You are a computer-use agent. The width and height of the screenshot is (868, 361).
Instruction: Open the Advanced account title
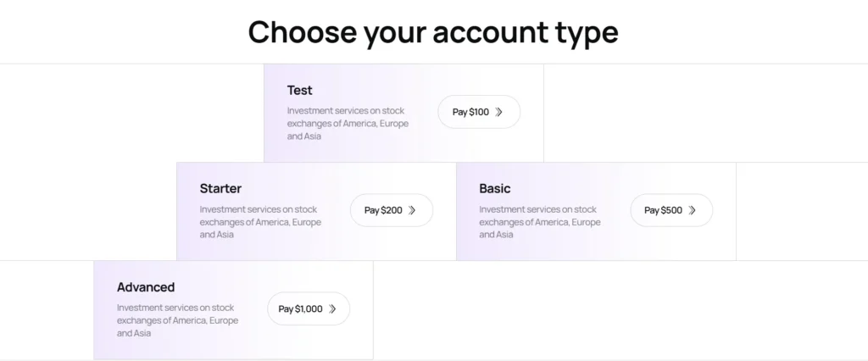click(146, 287)
